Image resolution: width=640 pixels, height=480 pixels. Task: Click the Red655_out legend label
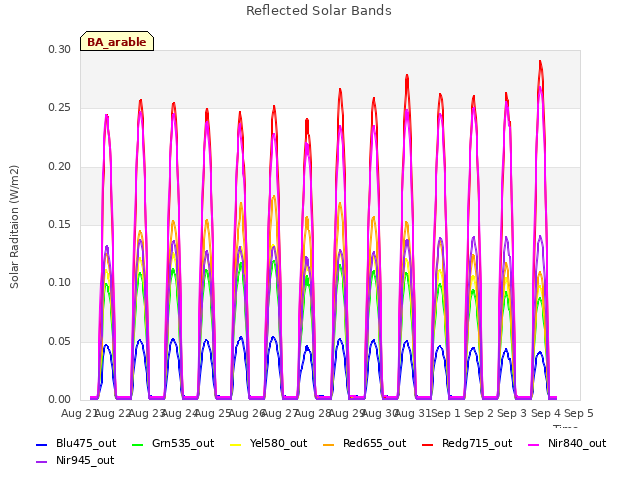(x=374, y=443)
